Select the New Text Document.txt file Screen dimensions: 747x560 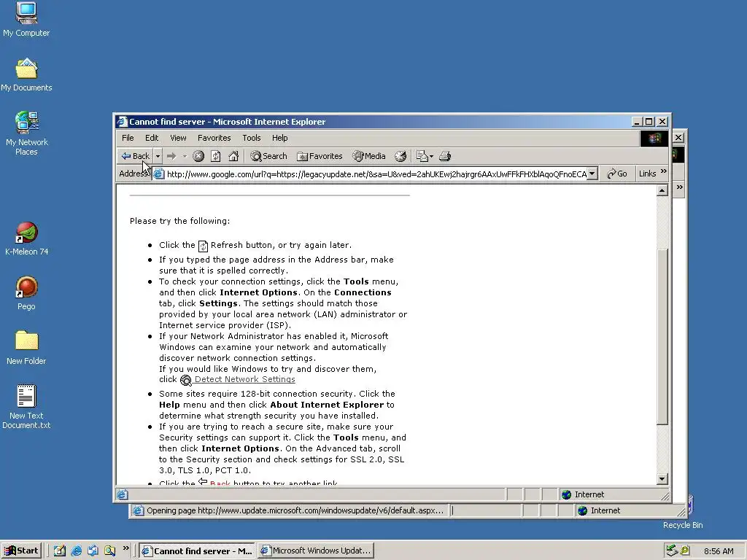tap(26, 407)
